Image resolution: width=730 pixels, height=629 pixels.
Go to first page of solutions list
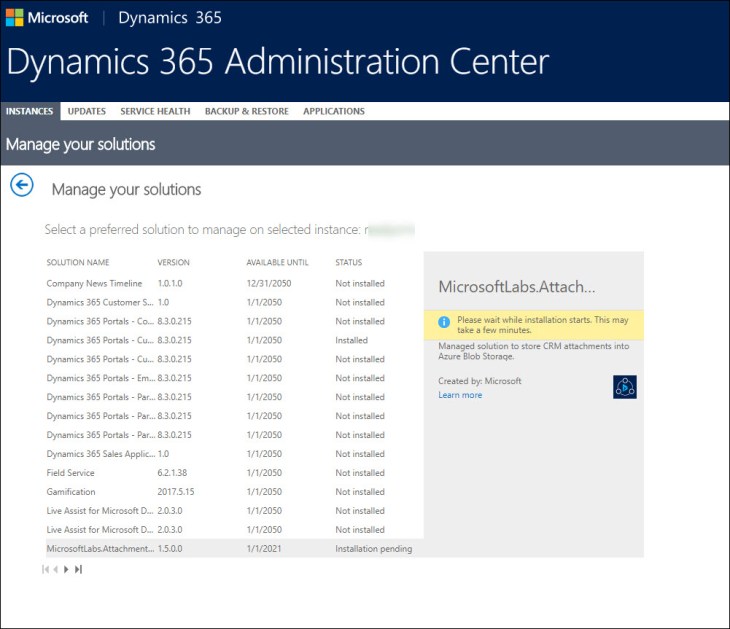45,569
